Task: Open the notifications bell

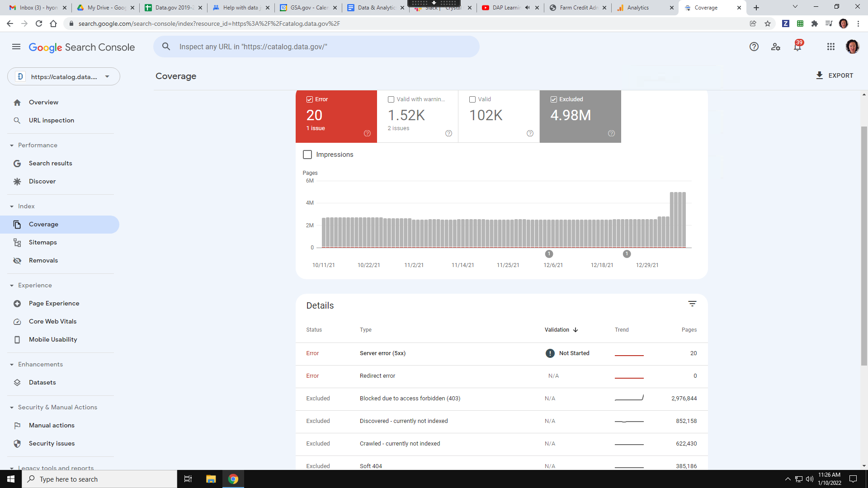Action: 797,47
